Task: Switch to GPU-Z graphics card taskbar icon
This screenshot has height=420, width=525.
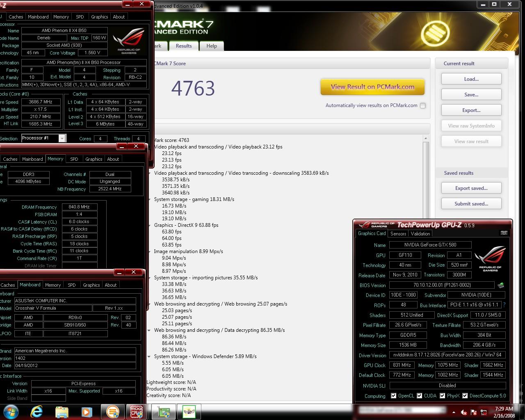Action: (x=163, y=411)
